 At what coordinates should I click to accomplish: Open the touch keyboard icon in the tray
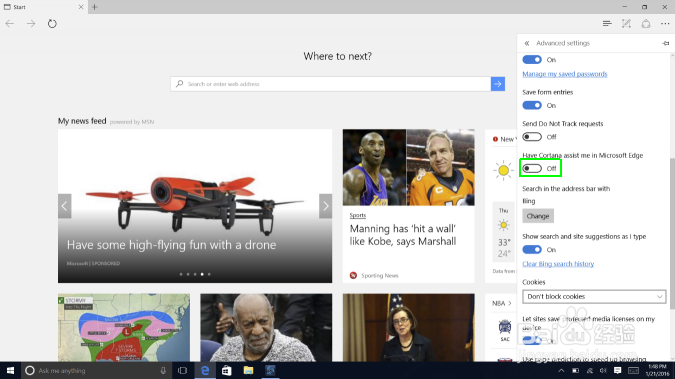click(x=633, y=370)
